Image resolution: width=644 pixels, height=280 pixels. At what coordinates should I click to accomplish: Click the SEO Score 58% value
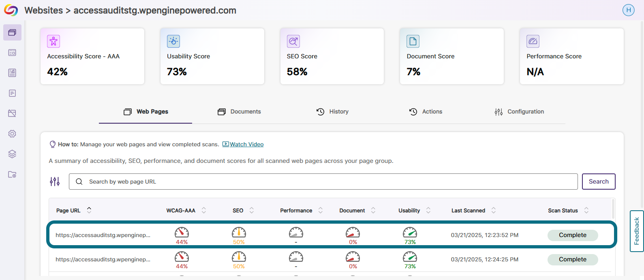click(x=297, y=72)
